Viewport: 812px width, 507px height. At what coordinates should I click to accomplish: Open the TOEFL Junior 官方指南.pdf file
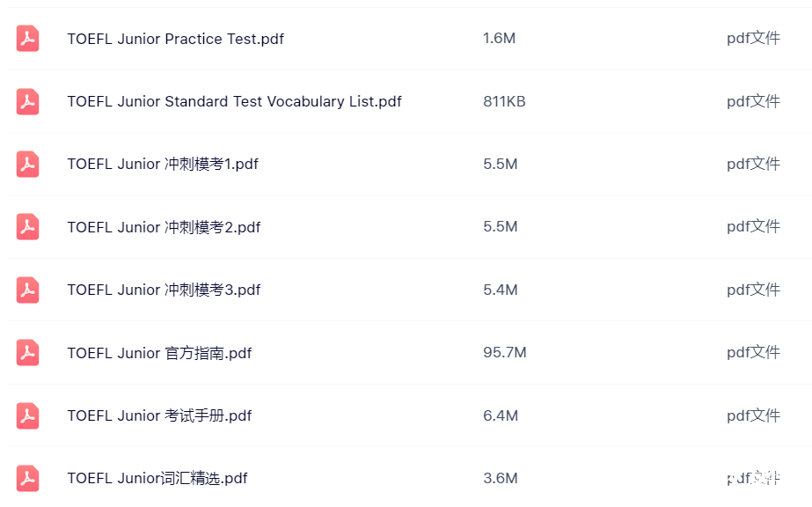(x=159, y=353)
